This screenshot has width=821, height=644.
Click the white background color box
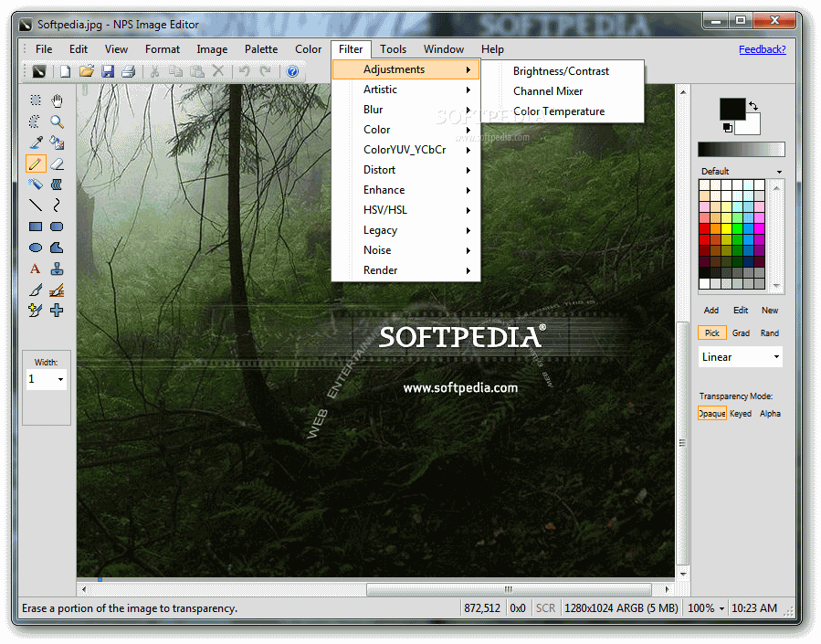tap(751, 126)
